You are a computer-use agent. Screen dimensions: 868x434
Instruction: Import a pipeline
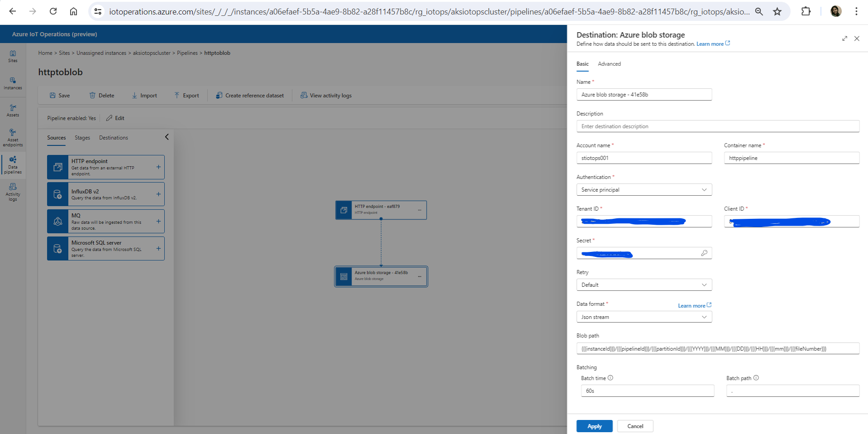click(x=144, y=96)
